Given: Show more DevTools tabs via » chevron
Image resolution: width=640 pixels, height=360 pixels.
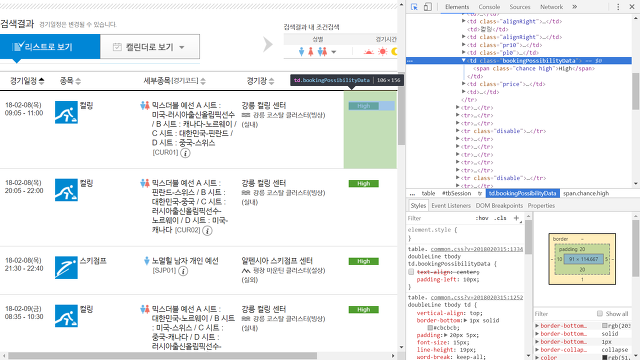Looking at the screenshot, I should pyautogui.click(x=575, y=7).
